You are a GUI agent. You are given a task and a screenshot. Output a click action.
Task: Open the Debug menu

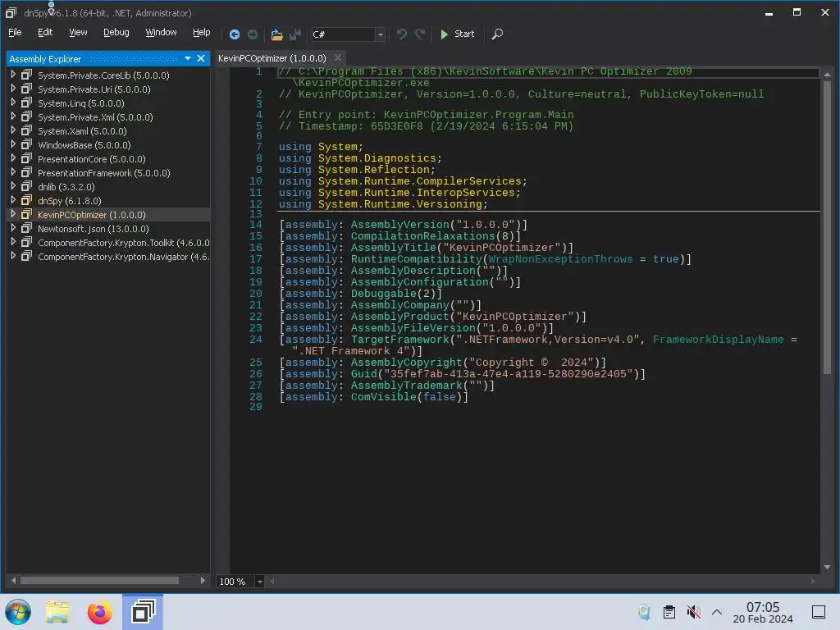[x=116, y=32]
